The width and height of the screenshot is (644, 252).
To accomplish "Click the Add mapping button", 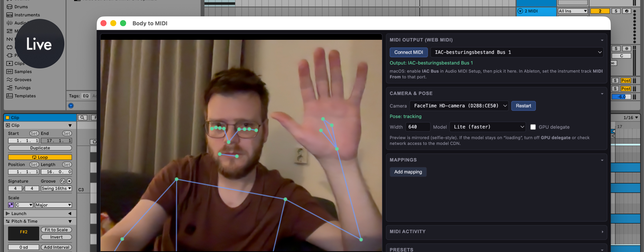I will pyautogui.click(x=408, y=172).
